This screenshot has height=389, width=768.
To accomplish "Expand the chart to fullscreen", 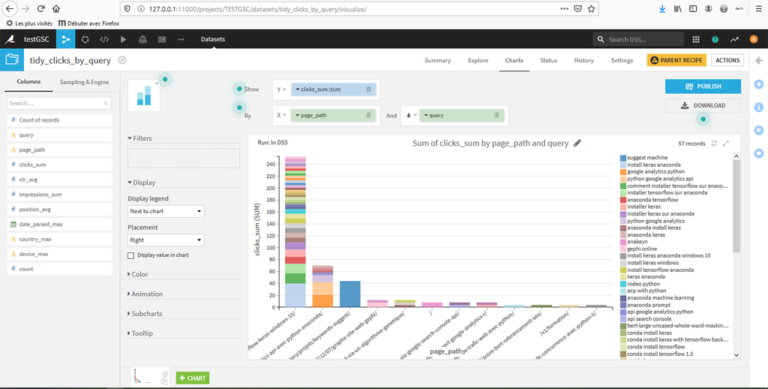I will pos(726,144).
